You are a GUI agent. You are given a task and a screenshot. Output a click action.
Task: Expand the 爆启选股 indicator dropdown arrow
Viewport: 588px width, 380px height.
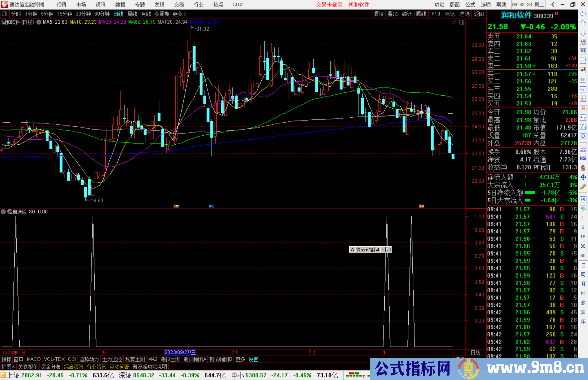point(3,212)
